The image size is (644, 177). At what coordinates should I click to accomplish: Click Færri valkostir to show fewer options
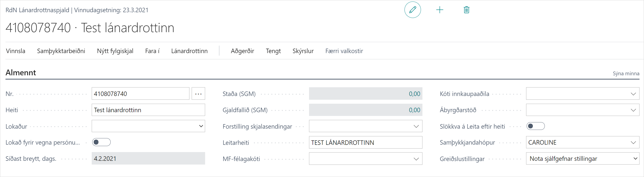pos(344,51)
